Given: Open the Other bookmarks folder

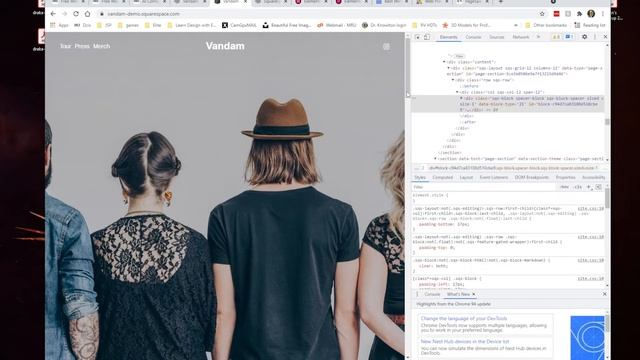Looking at the screenshot, I should (546, 25).
